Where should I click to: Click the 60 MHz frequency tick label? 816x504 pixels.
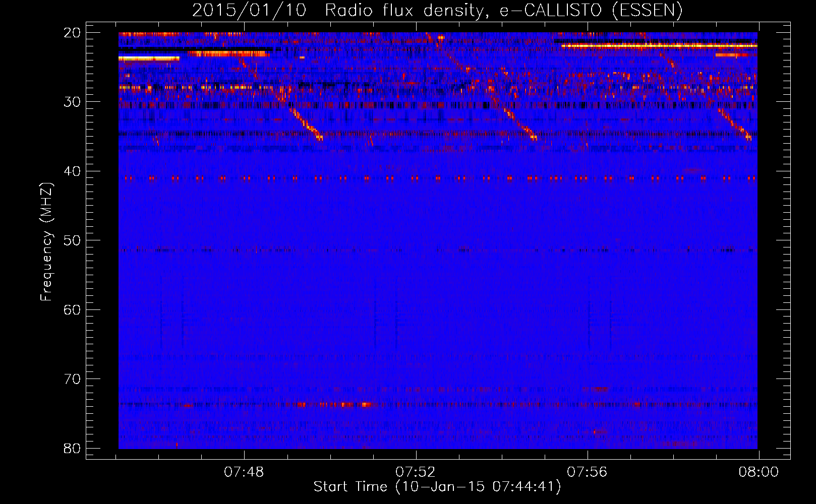pos(72,309)
